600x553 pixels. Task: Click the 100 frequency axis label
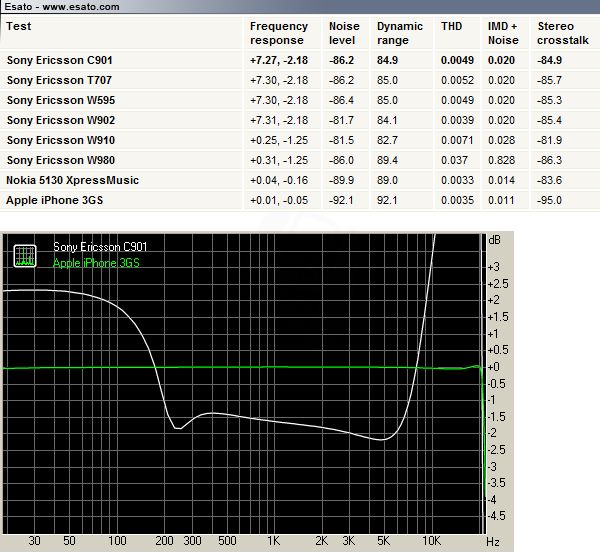coord(117,541)
